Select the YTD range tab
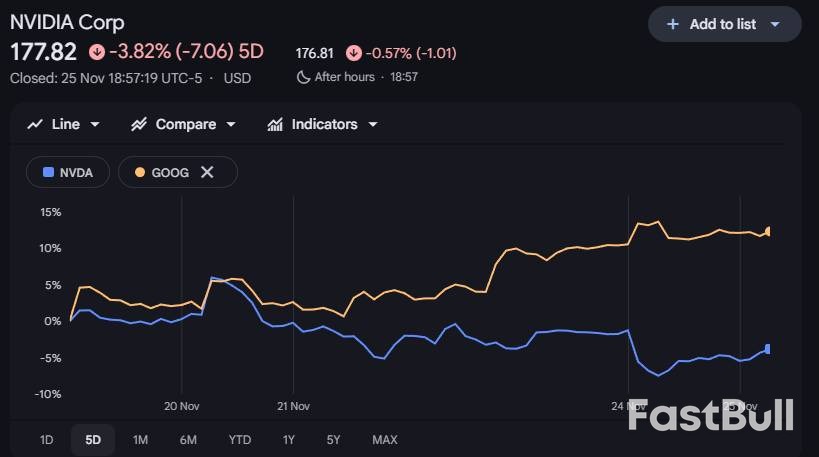819x457 pixels. 240,440
